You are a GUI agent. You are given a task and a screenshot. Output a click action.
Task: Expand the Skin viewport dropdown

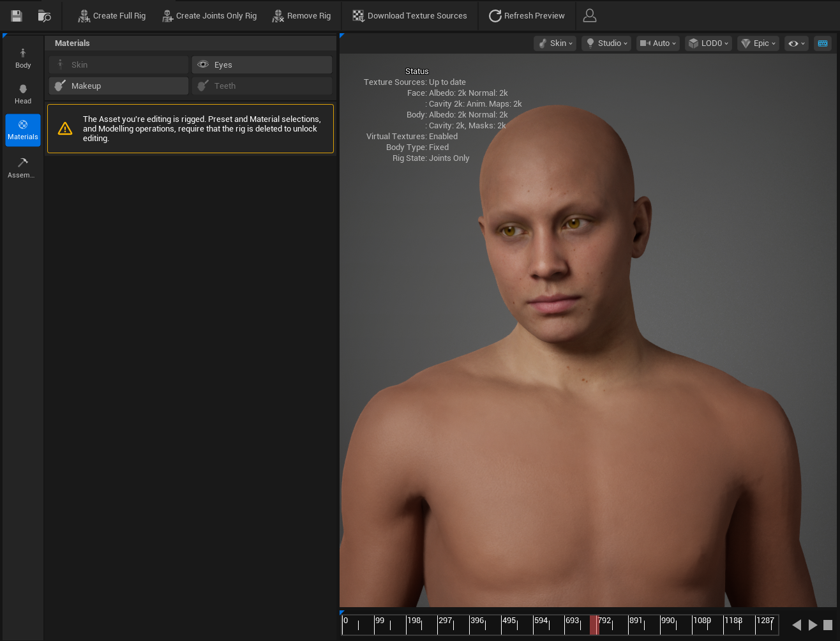coord(555,43)
